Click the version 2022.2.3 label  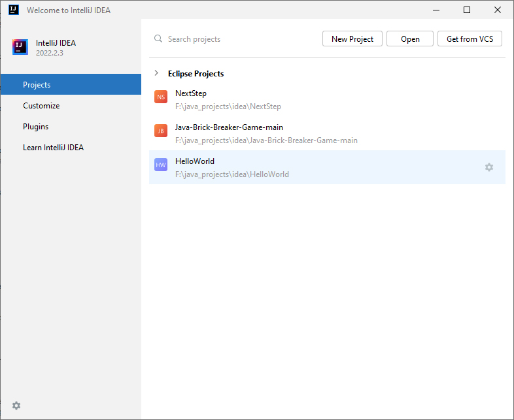tap(50, 53)
